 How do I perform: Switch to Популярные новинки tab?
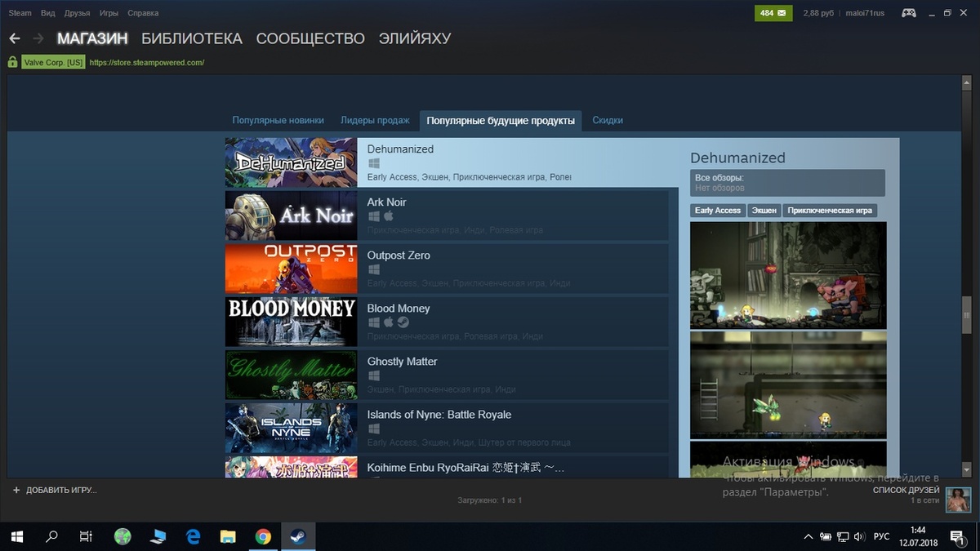coord(278,120)
